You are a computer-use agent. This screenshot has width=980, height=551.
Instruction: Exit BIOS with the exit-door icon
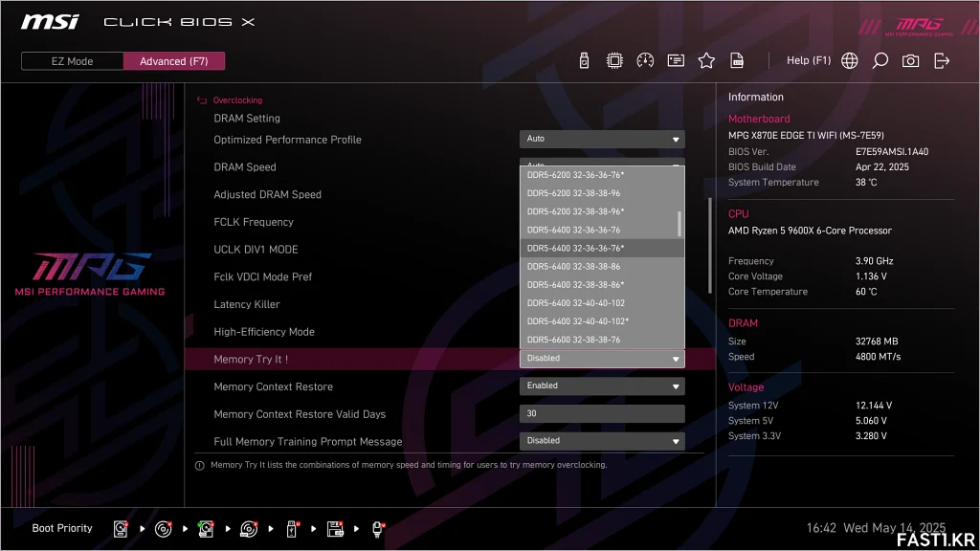point(942,60)
